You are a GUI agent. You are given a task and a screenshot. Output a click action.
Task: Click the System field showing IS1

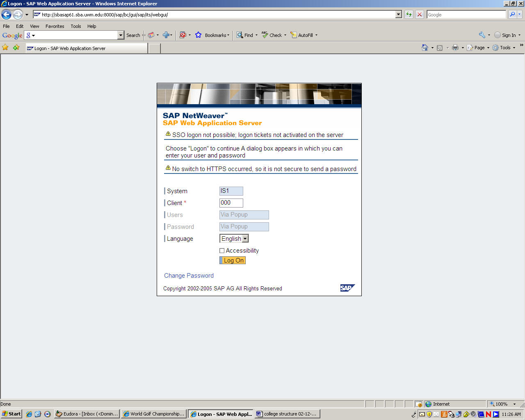point(231,191)
